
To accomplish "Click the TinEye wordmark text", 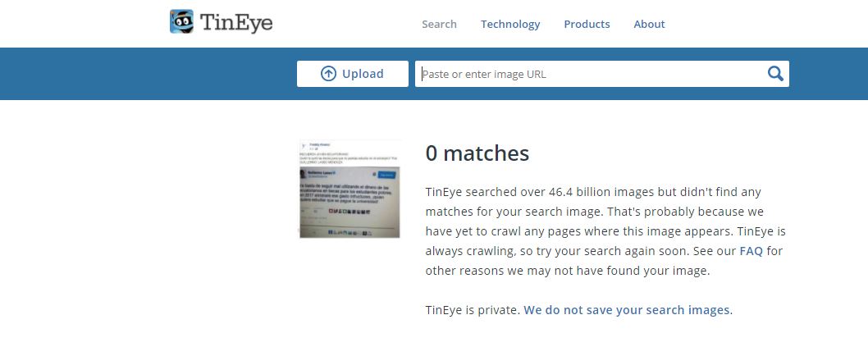I will tap(237, 23).
